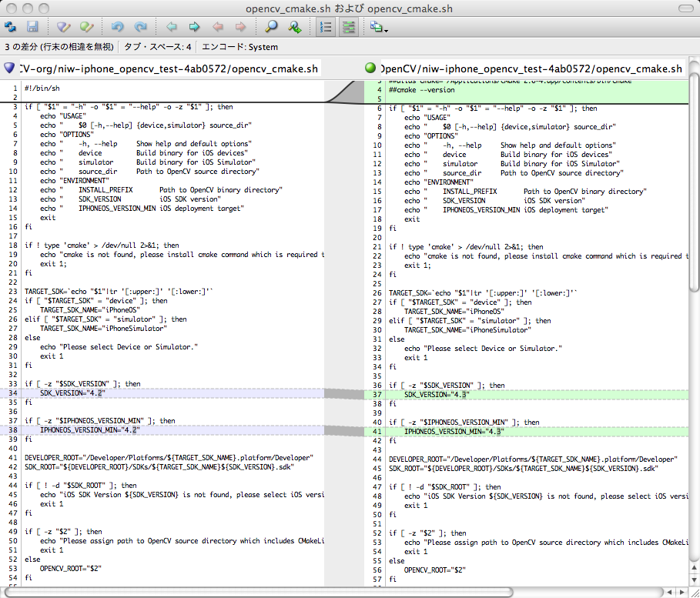Click right line 22 'cmake is not found' echo
This screenshot has width=700, height=598.
click(x=546, y=256)
